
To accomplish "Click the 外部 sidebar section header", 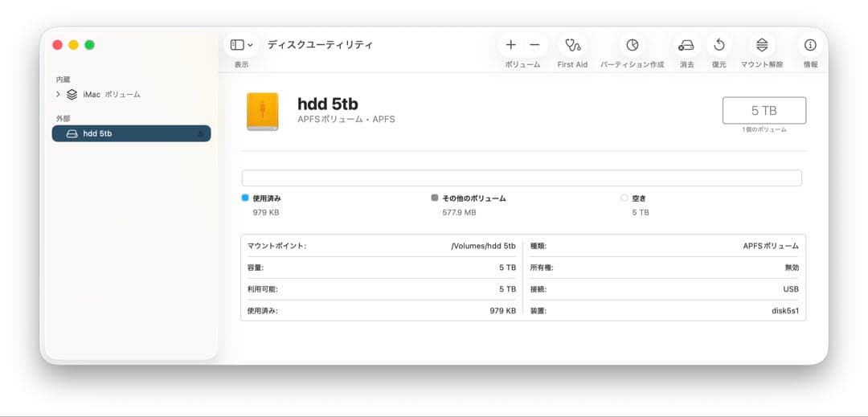I will pos(63,118).
